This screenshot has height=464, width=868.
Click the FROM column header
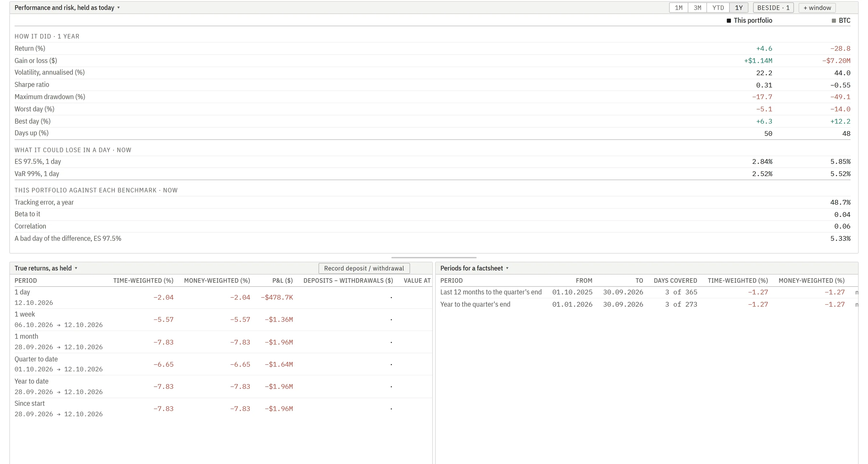point(584,280)
